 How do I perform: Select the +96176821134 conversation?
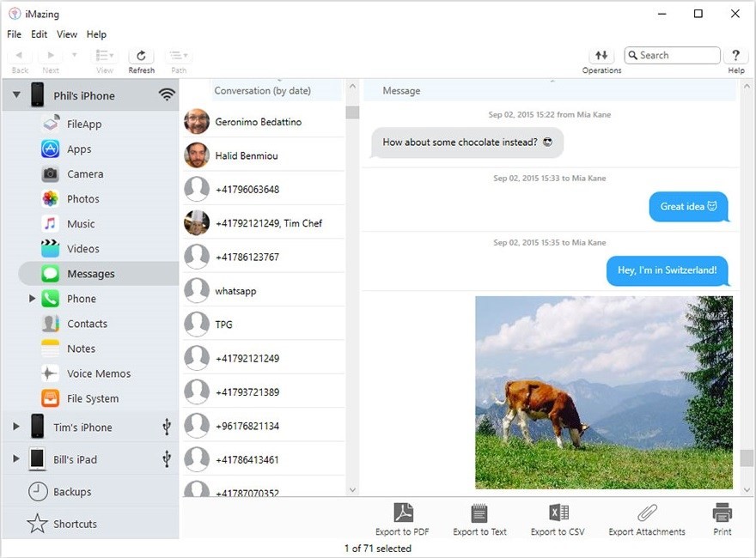pyautogui.click(x=265, y=426)
